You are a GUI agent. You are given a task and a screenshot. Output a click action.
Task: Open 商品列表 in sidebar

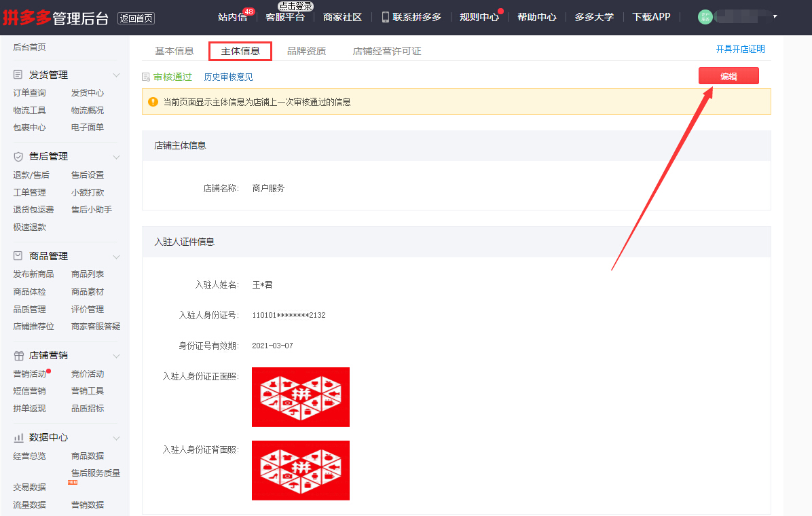[88, 274]
